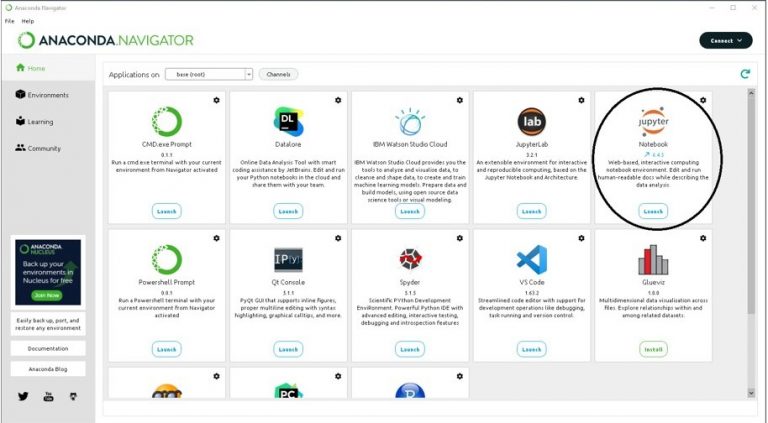Click the Datalore DL icon
768x423 pixels.
pos(288,122)
